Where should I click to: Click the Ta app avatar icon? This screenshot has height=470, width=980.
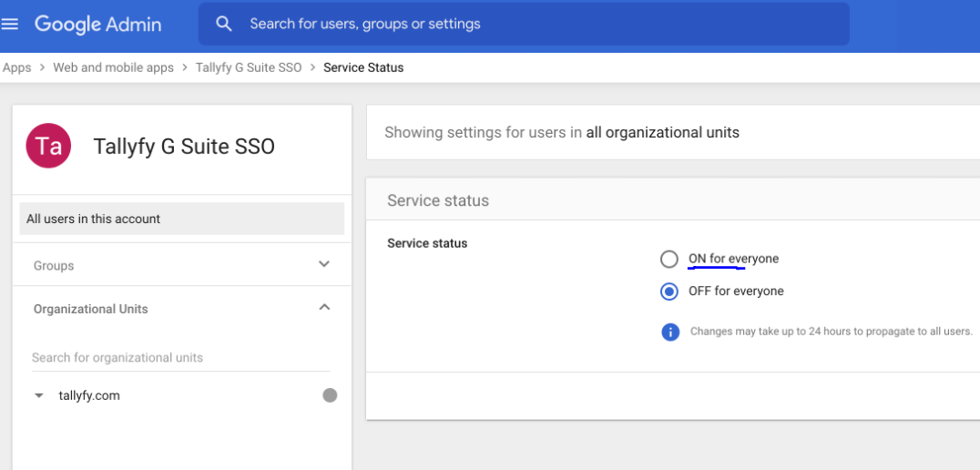[x=48, y=146]
